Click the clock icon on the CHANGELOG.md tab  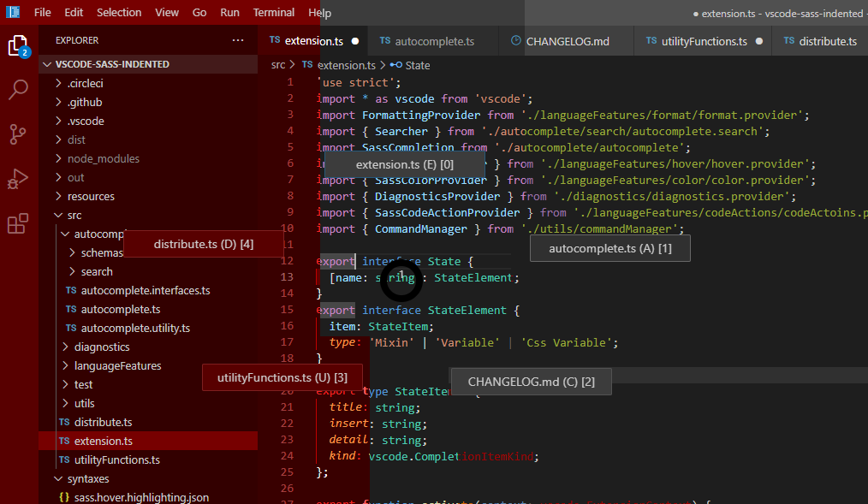[515, 39]
